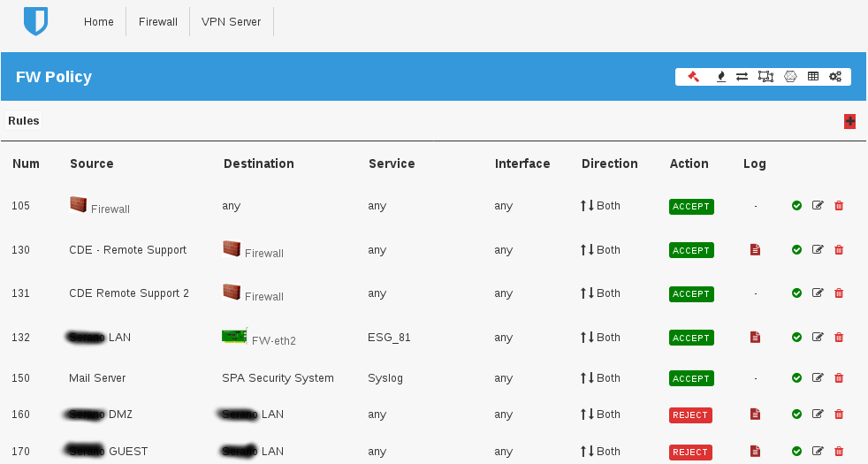Viewport: 868px width, 464px height.
Task: Edit rule 130 with the pencil icon
Action: 818,250
